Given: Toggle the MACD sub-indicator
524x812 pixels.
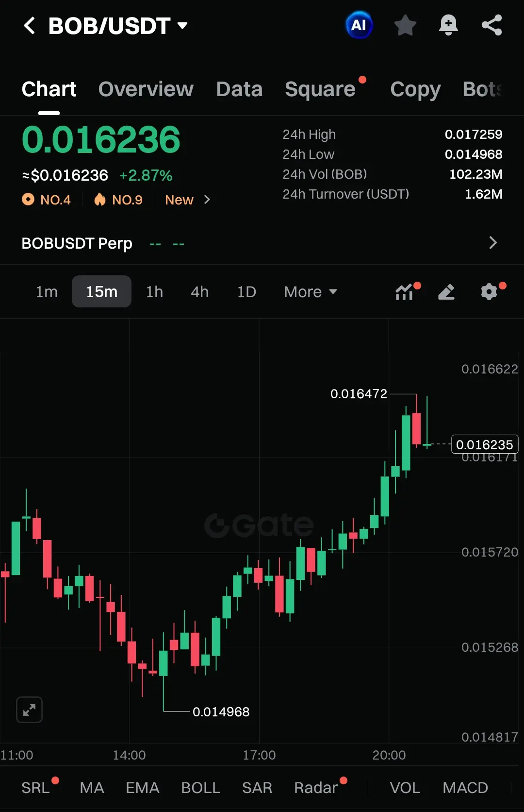Looking at the screenshot, I should pos(465,788).
